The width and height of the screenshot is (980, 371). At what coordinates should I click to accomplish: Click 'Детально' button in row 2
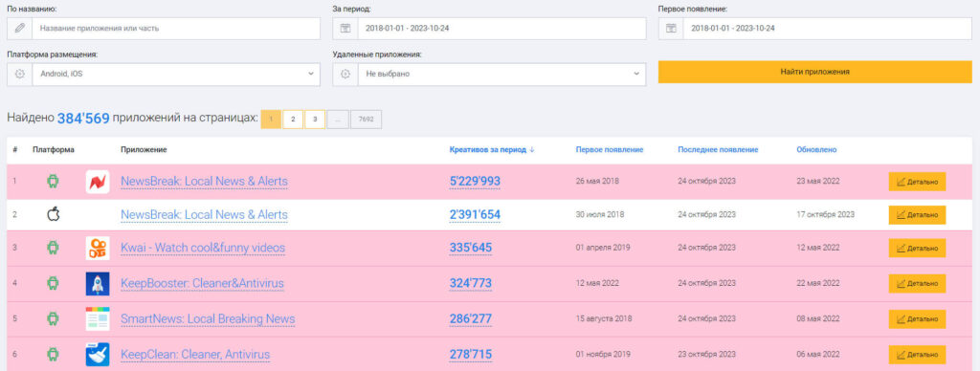point(917,215)
